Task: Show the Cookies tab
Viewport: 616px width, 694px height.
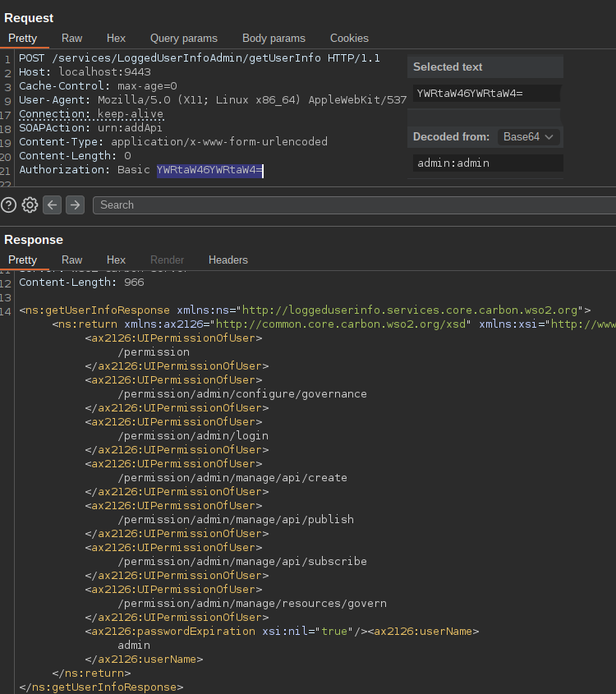Action: coord(349,39)
